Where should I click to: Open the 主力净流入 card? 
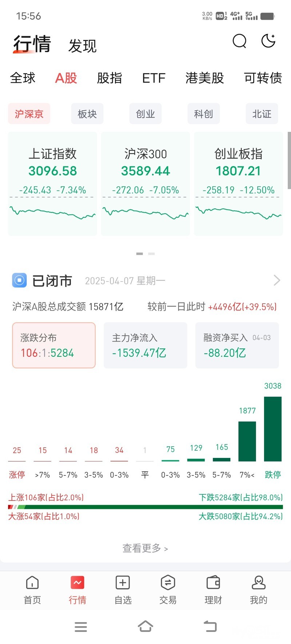[x=145, y=345]
